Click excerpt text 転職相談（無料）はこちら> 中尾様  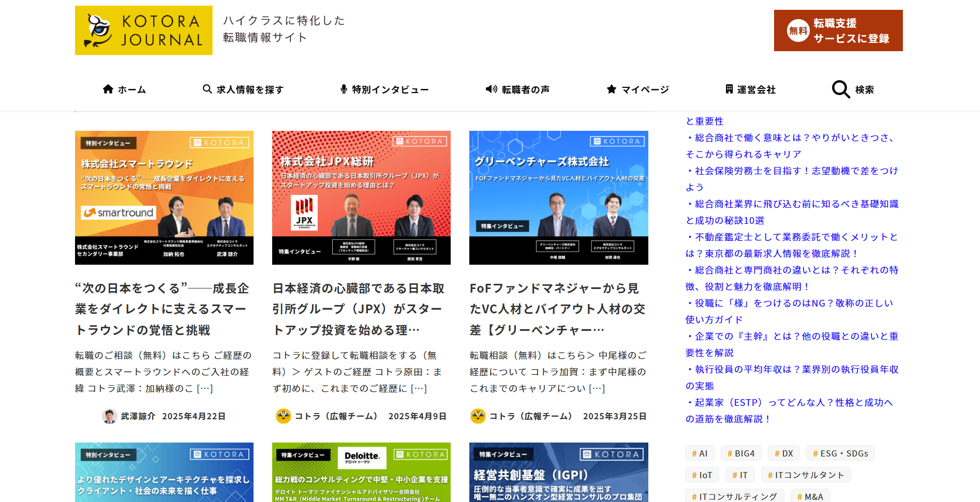click(558, 372)
